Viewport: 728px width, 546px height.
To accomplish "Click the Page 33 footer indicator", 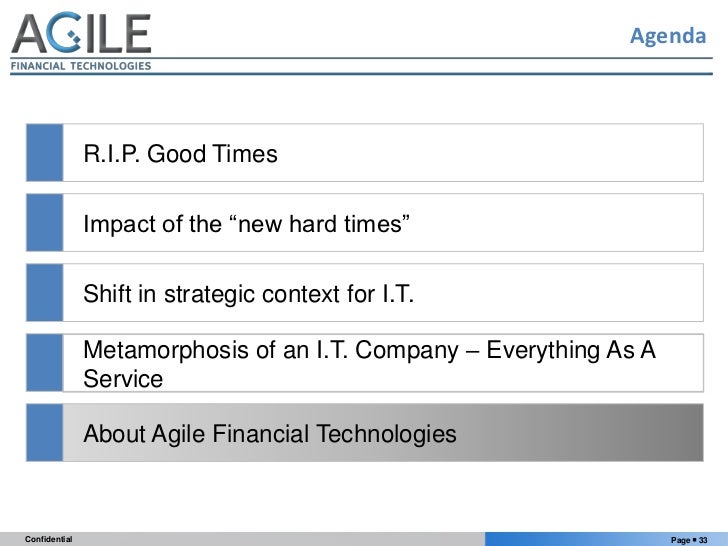I will [689, 540].
